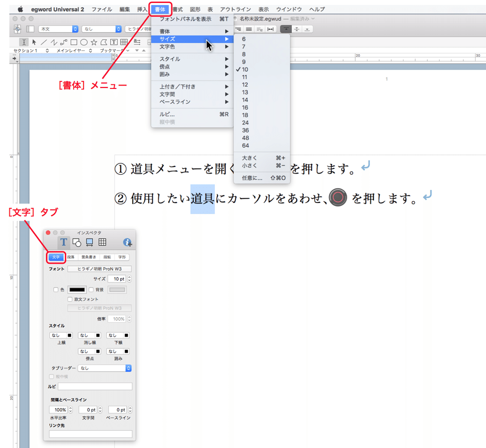Screen dimensions: 486x448
Task: Open the なし dropdown in toolbar
Action: [101, 29]
